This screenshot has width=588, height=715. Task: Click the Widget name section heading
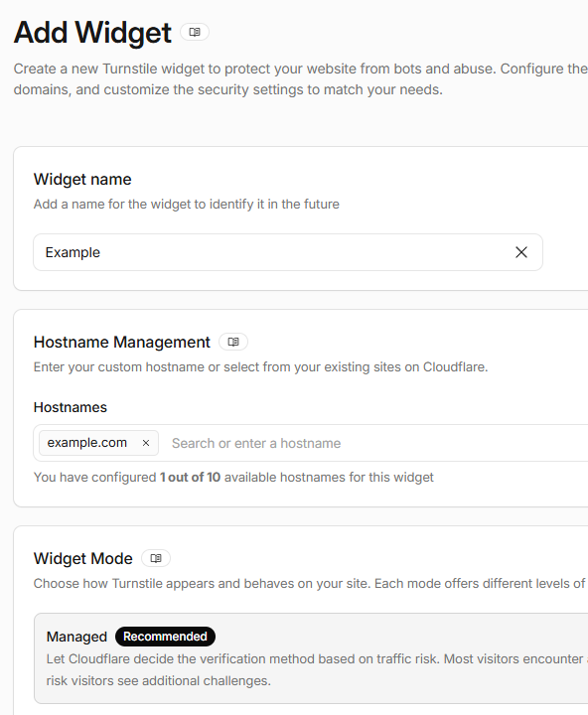pos(82,179)
